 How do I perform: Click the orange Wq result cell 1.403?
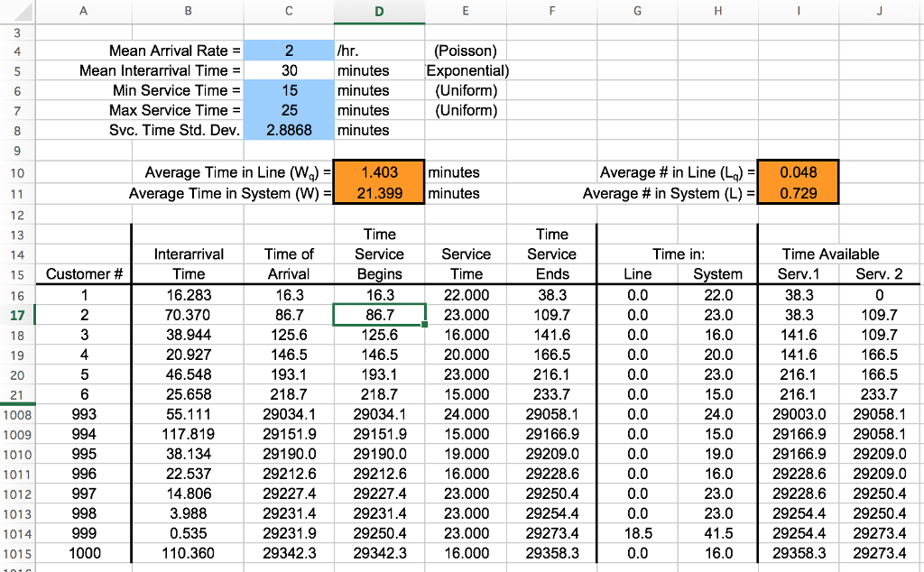click(x=379, y=172)
